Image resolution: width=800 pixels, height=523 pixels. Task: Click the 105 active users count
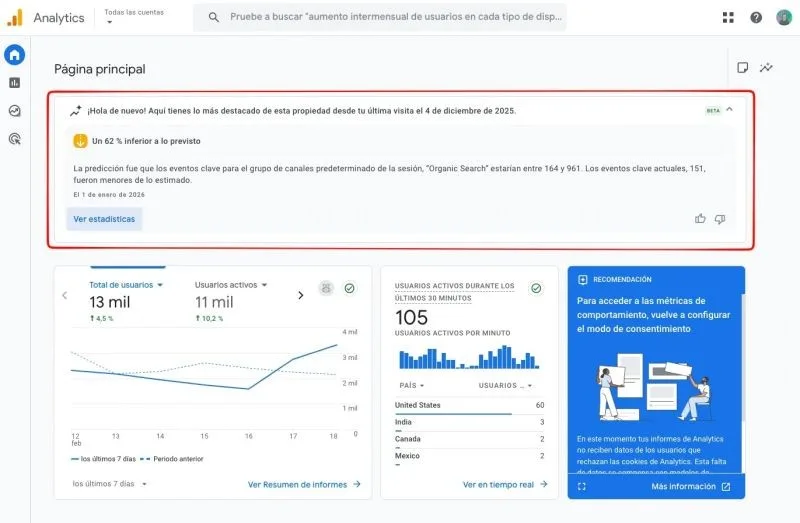411,317
